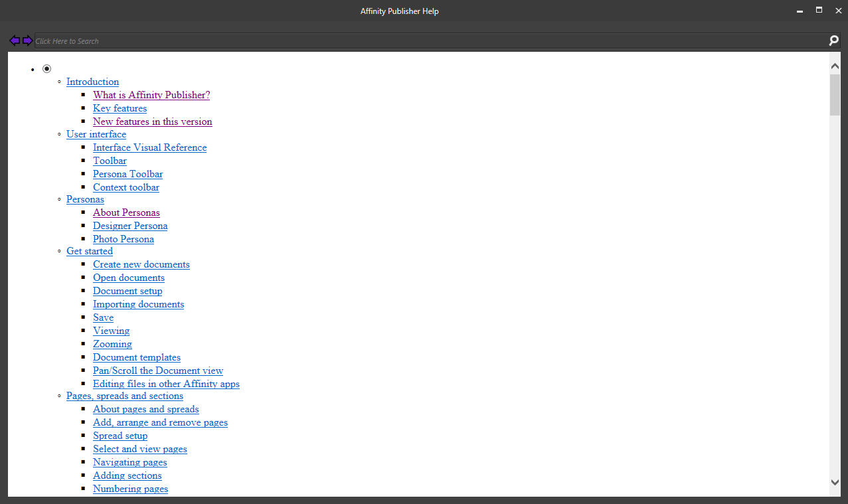Image resolution: width=848 pixels, height=504 pixels.
Task: Open the Zooming help topic
Action: pyautogui.click(x=112, y=344)
